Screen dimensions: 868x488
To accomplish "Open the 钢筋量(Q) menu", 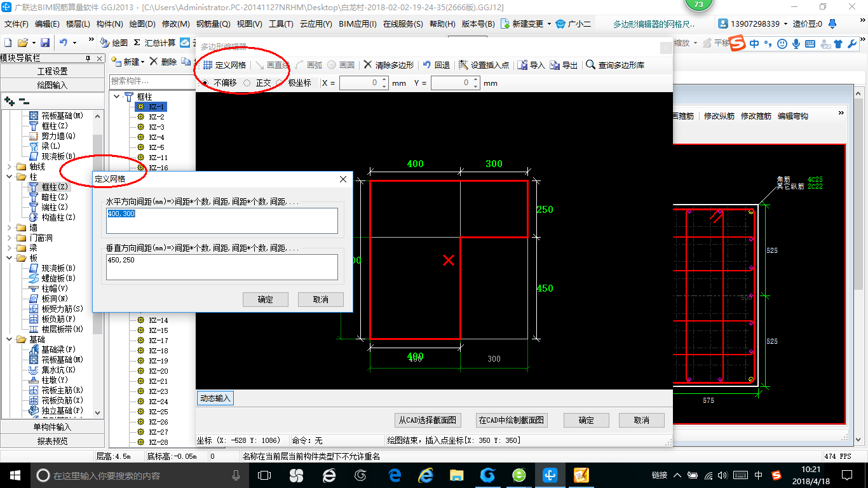I will click(213, 24).
